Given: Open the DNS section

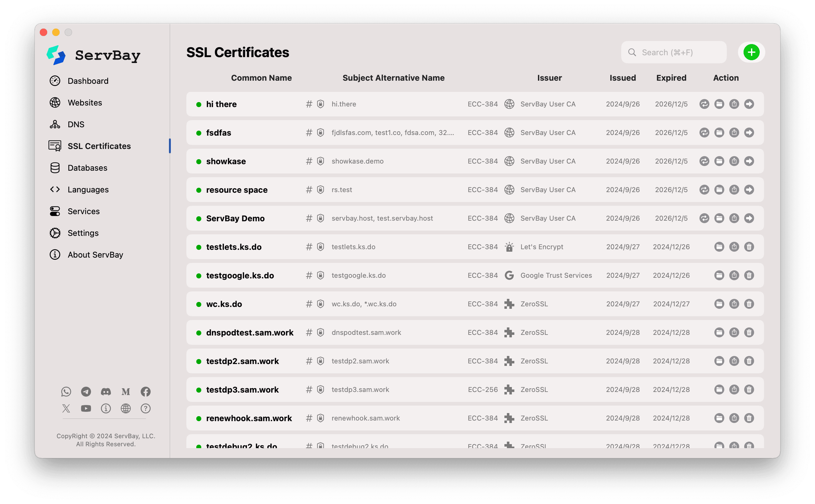Looking at the screenshot, I should [x=76, y=124].
